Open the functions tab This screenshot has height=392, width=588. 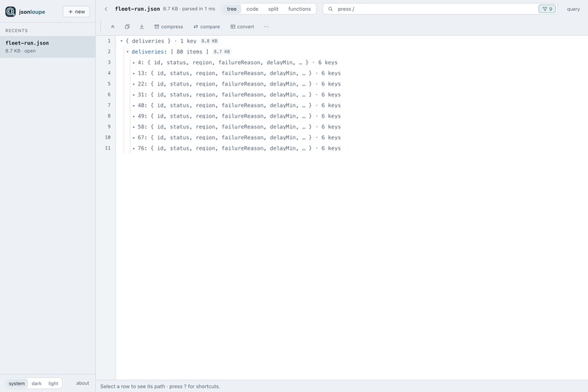click(300, 9)
